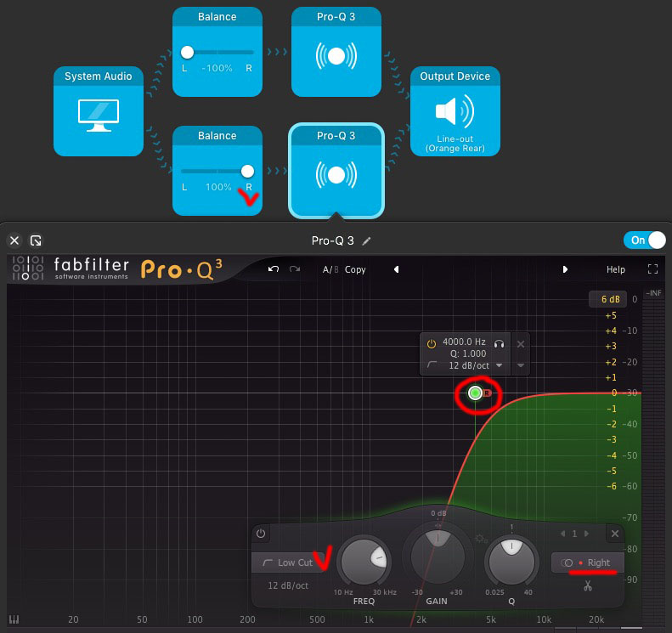Toggle the band bypass power button in control panel
This screenshot has width=672, height=633.
coord(261,534)
